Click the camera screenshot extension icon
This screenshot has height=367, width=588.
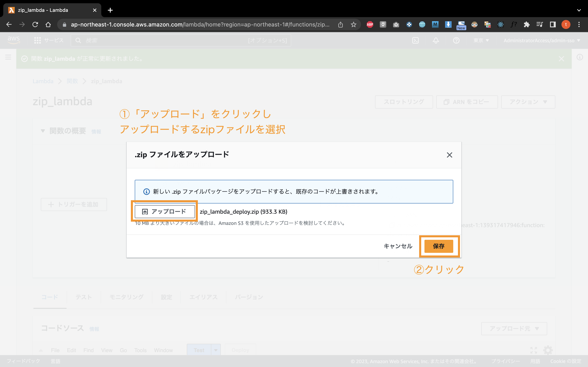396,24
